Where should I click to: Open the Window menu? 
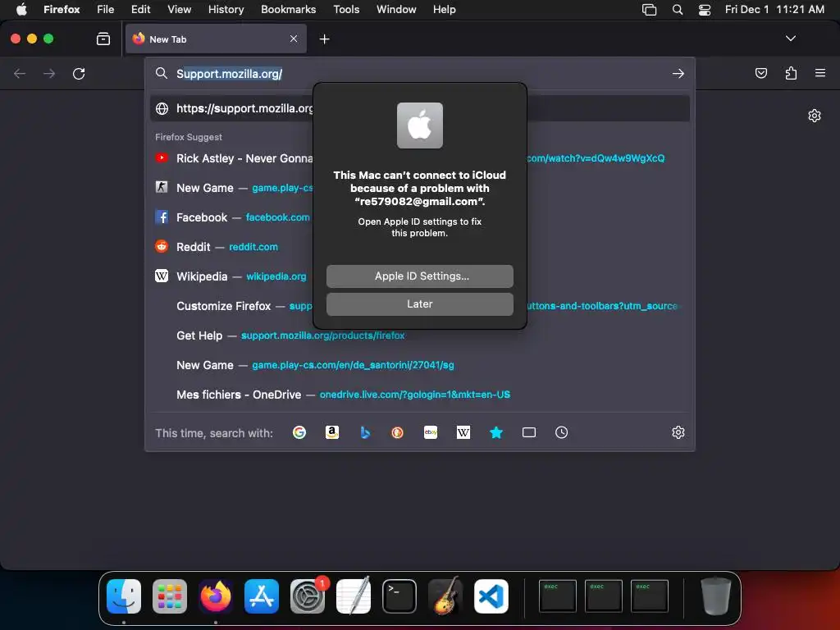click(x=396, y=9)
